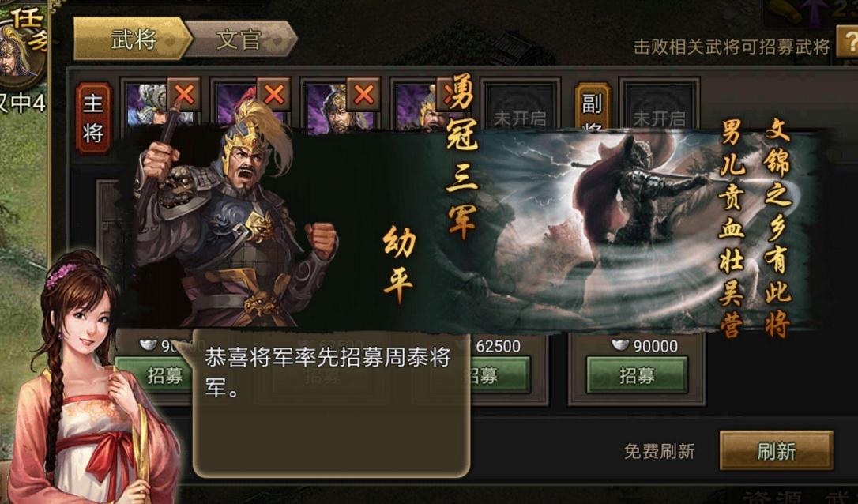Click 招募 button under 62500 price

click(499, 375)
